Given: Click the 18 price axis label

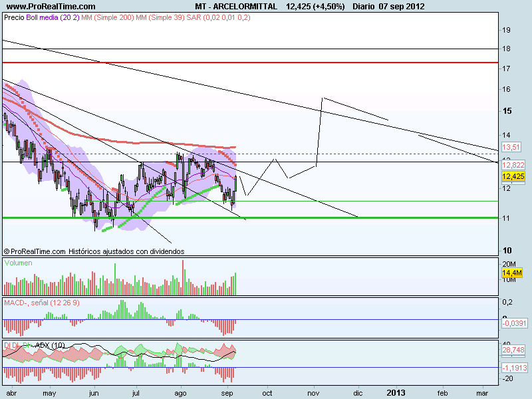Looking at the screenshot, I should click(x=506, y=49).
